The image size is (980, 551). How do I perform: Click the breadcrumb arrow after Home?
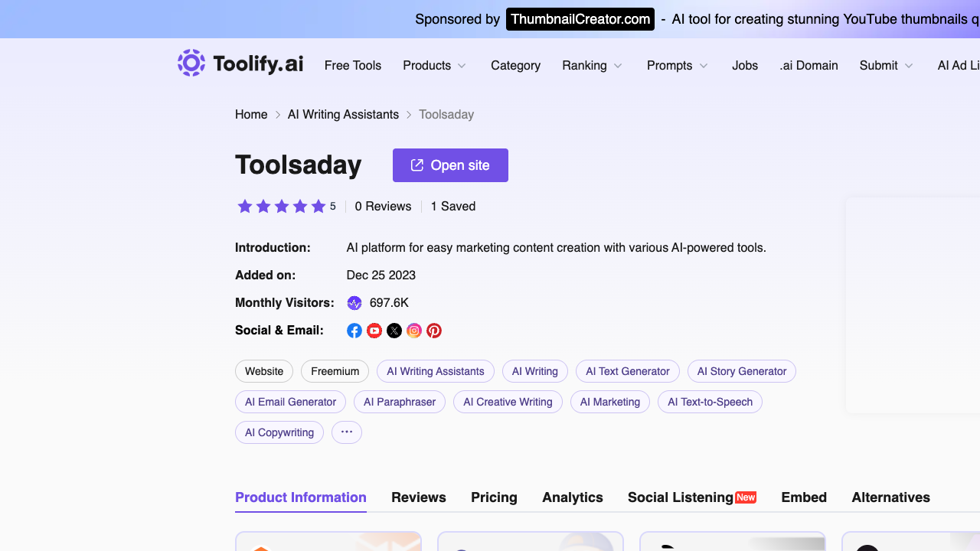278,115
